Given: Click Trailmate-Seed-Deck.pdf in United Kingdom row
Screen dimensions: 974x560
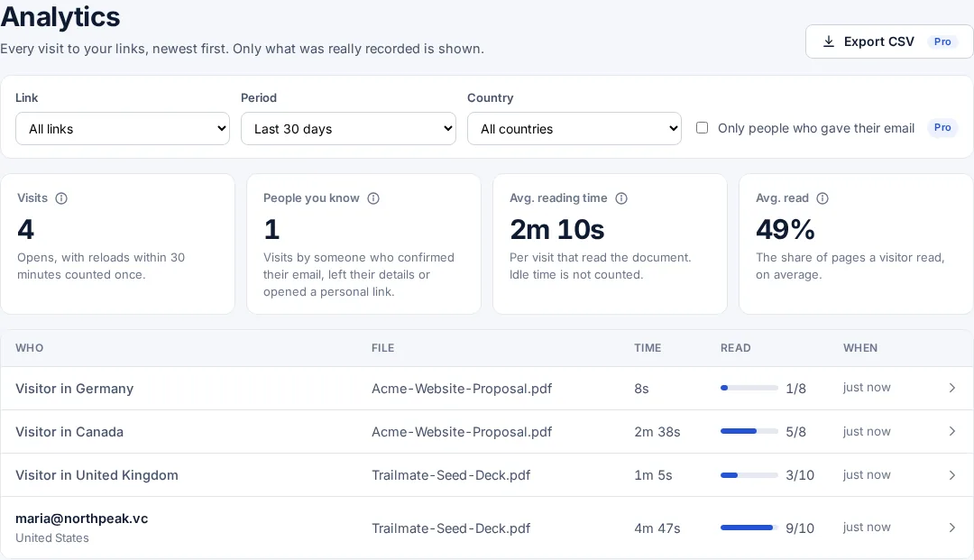Looking at the screenshot, I should [x=451, y=475].
